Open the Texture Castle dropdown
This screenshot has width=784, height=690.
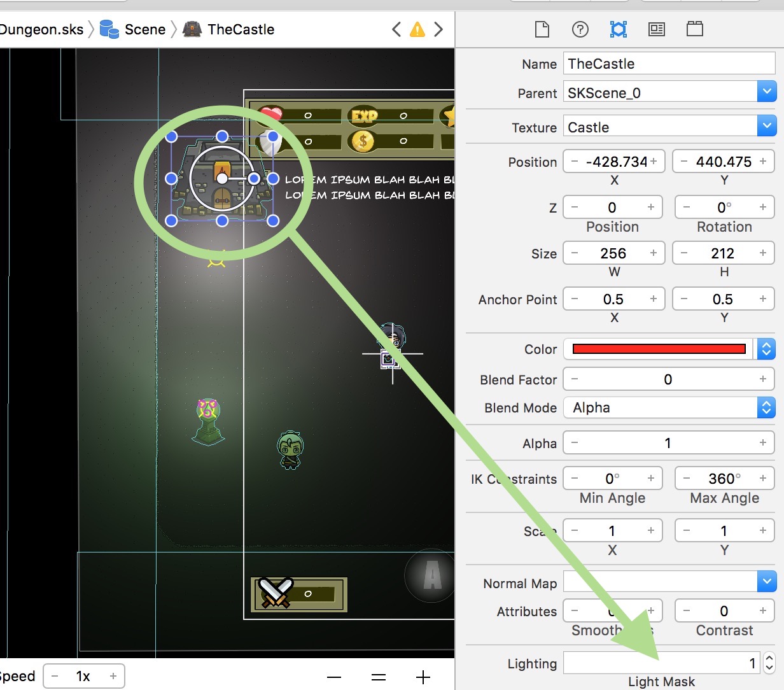point(767,126)
